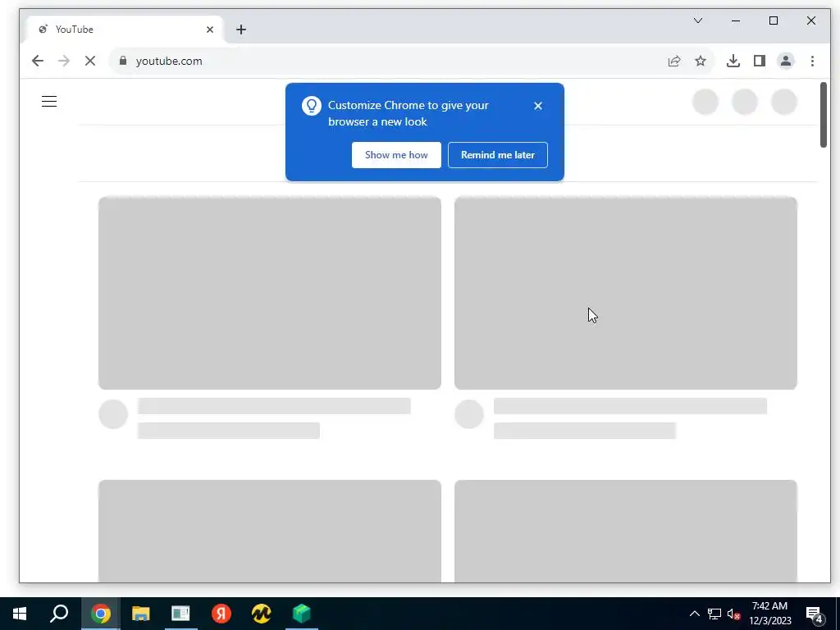The image size is (840, 630).
Task: Share this page icon in address bar
Action: pyautogui.click(x=674, y=61)
